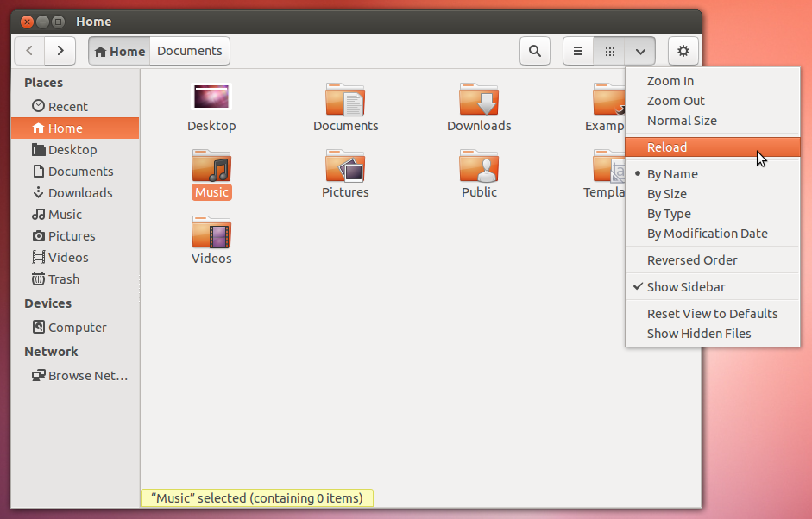This screenshot has height=519, width=812.
Task: Open the Trash from the sidebar
Action: pyautogui.click(x=62, y=278)
